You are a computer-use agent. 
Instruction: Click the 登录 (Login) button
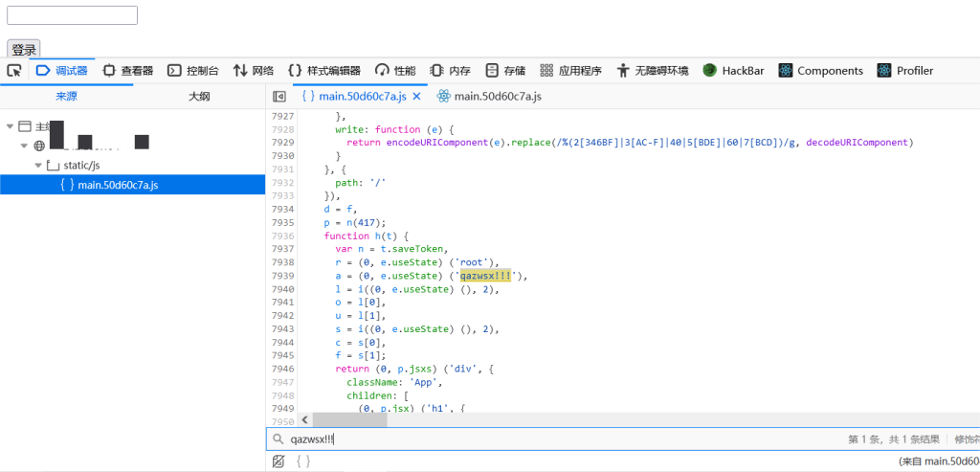point(24,49)
